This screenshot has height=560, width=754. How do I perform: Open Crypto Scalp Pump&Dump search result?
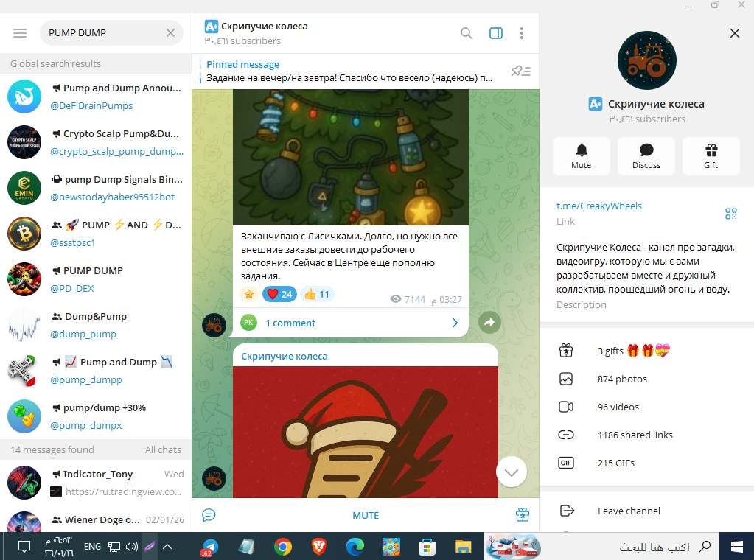[x=96, y=142]
